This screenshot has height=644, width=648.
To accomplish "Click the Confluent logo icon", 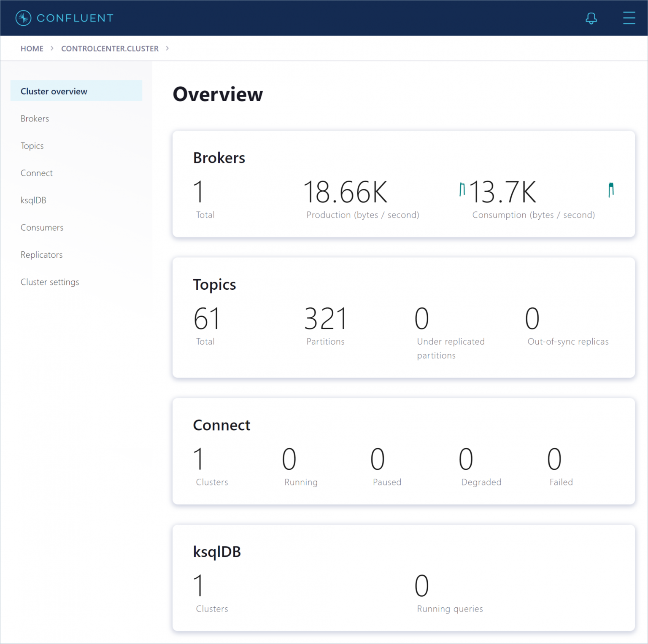I will coord(23,18).
